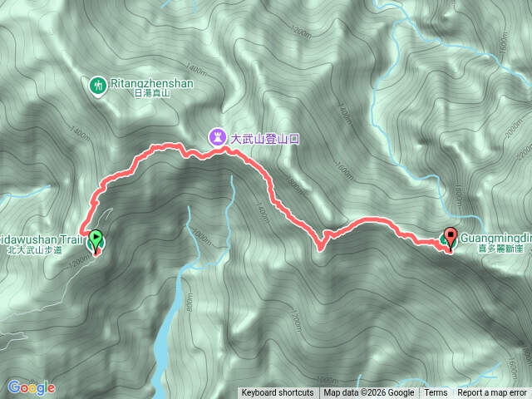Click the 日湯真山 Chinese name label
Image resolution: width=532 pixels, height=399 pixels.
(152, 93)
